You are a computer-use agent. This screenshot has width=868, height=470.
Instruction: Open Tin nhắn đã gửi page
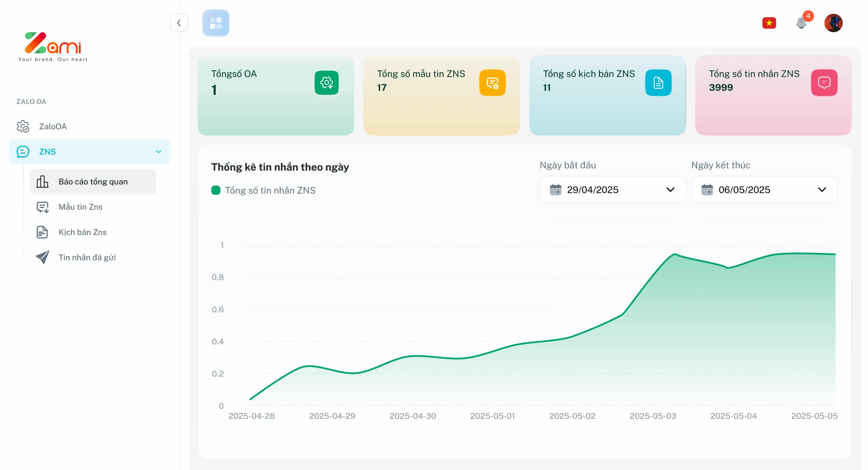[87, 258]
